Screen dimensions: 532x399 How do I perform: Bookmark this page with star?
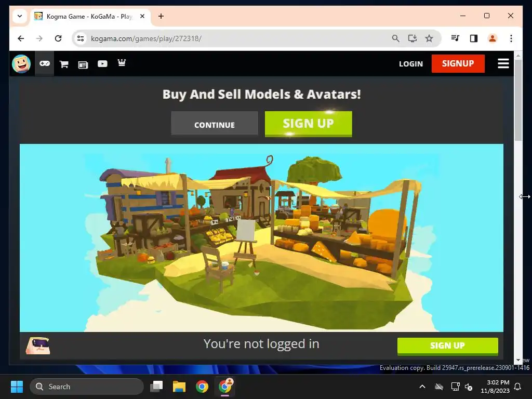click(429, 38)
